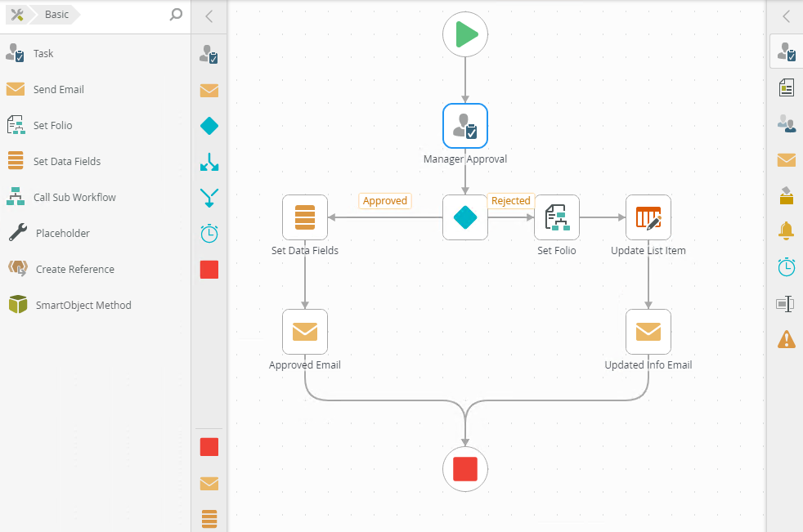The width and height of the screenshot is (803, 532).
Task: Expand the right configuration panel chevron
Action: pos(786,16)
